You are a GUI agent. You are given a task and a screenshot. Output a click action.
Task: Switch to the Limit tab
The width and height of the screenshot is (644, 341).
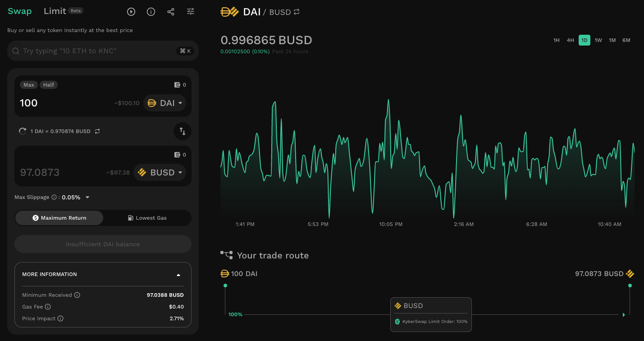[x=55, y=11]
